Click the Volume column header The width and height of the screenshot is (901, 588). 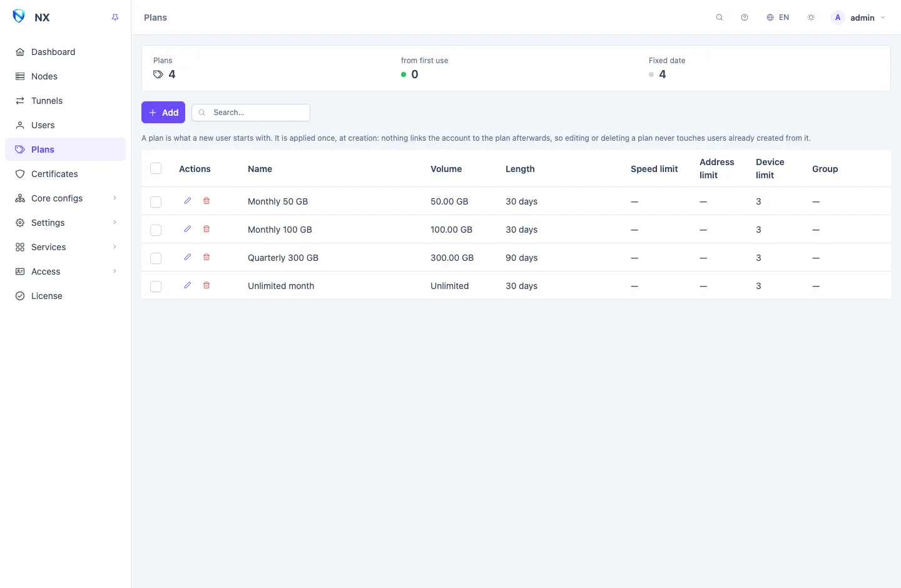(446, 169)
